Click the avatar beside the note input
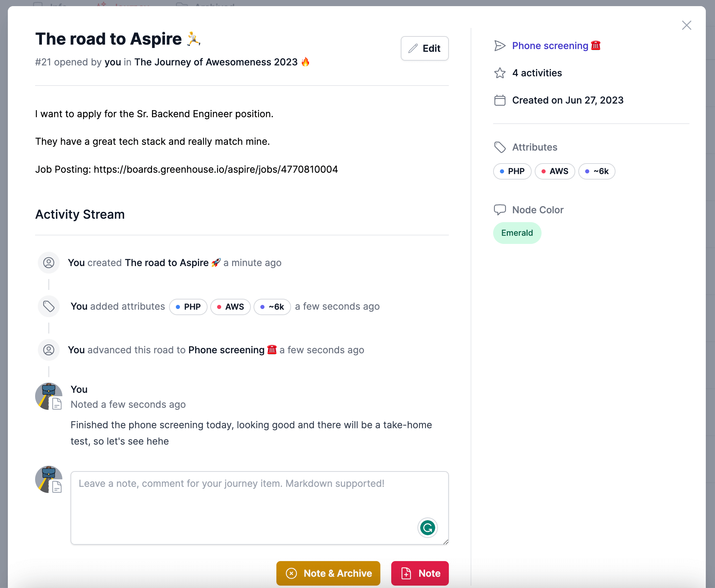 [x=49, y=479]
